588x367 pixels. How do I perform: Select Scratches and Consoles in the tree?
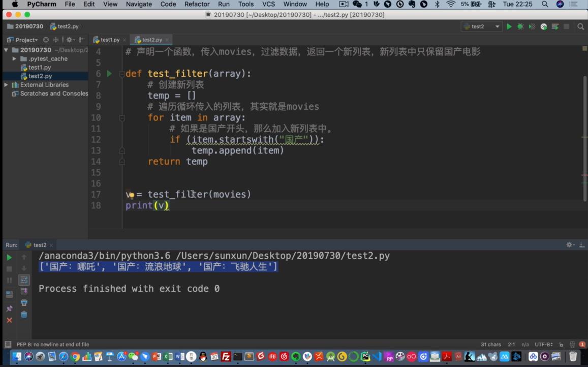[x=50, y=94]
